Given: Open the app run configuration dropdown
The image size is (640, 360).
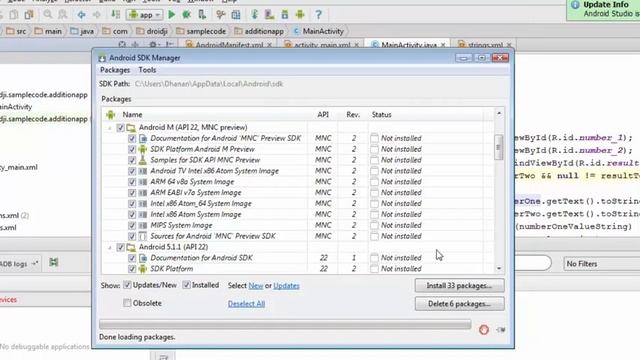Looking at the screenshot, I should point(145,15).
